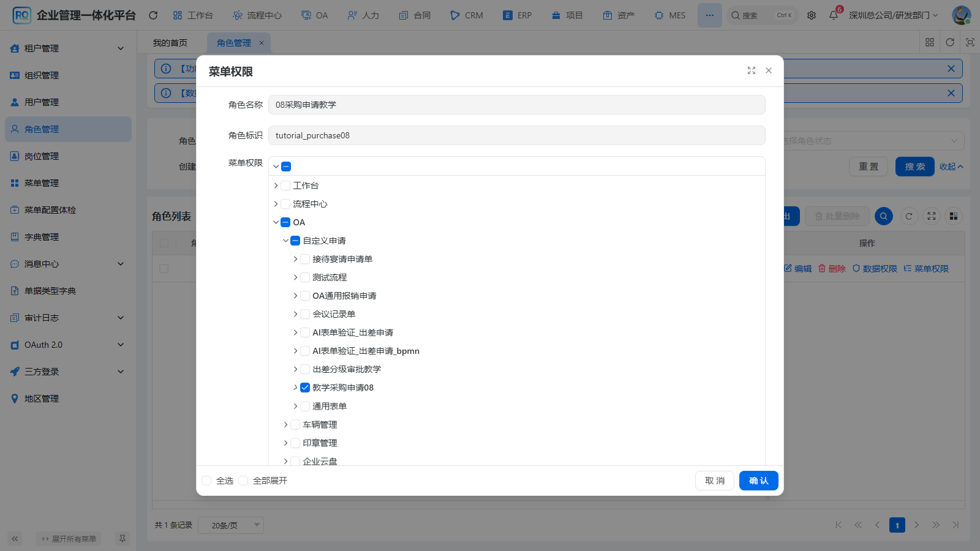
Task: Open the MES top menu
Action: click(x=670, y=15)
